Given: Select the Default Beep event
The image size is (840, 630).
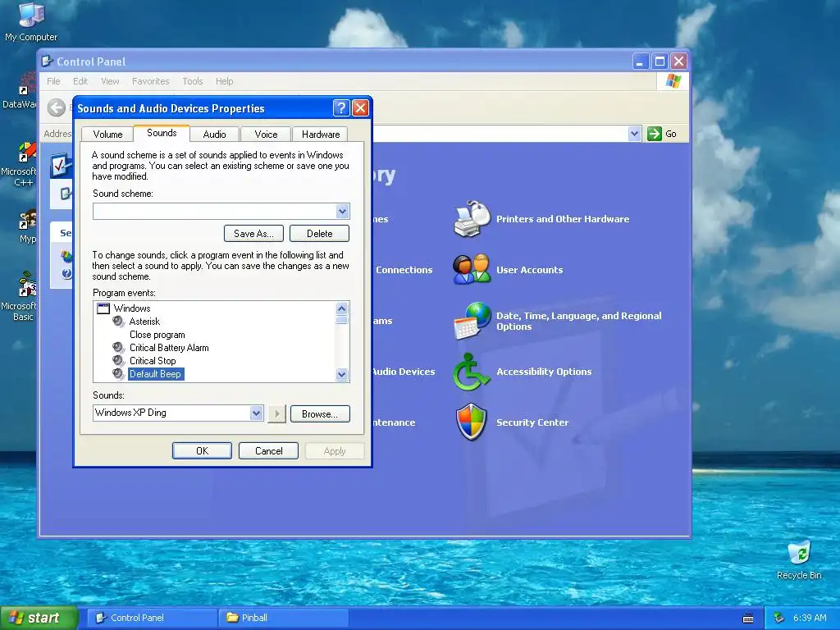Looking at the screenshot, I should tap(155, 373).
